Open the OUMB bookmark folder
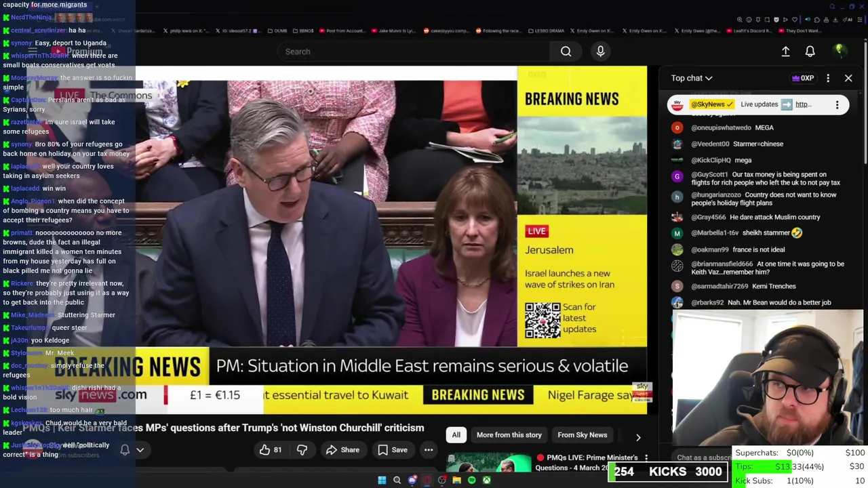 click(x=277, y=30)
